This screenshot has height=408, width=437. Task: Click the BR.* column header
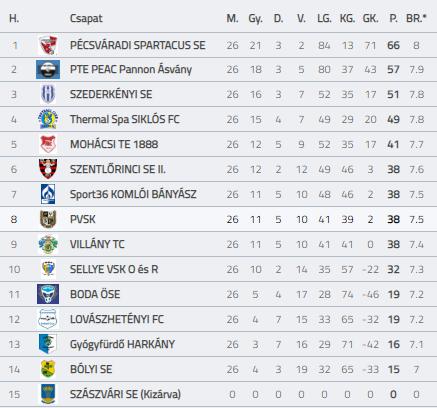[x=416, y=18]
